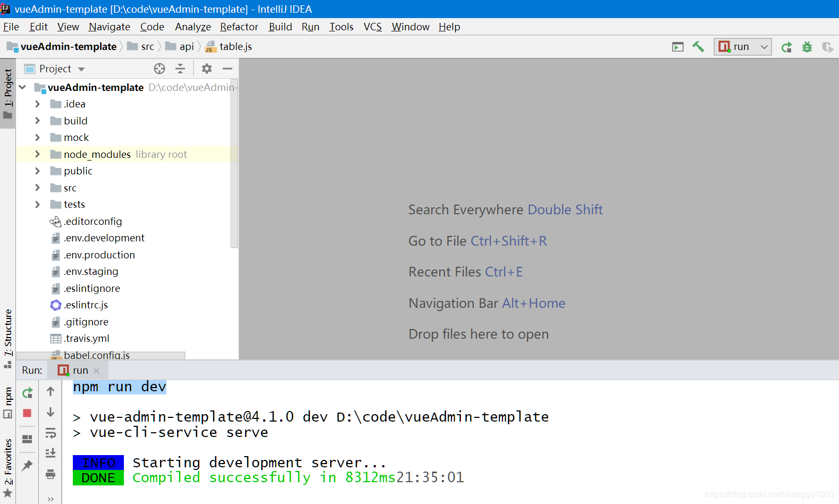This screenshot has width=839, height=504.
Task: Expand the build folder
Action: pos(37,121)
